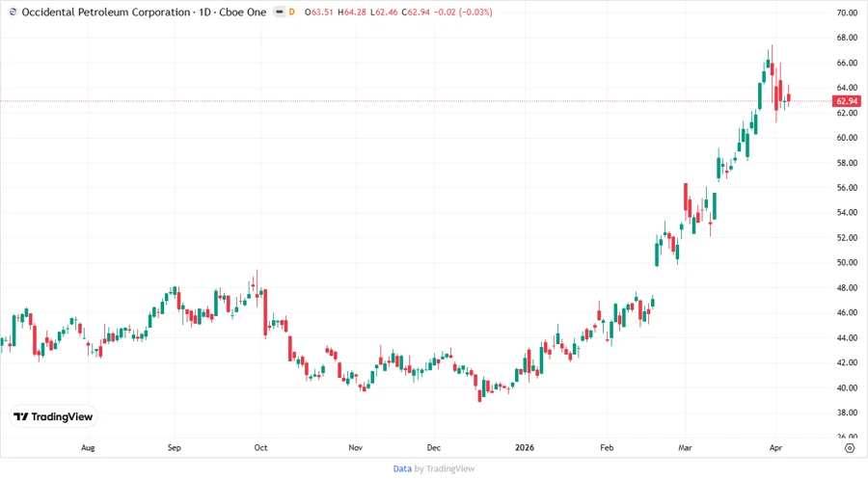The width and height of the screenshot is (868, 480).
Task: Click the orange D data badge
Action: (291, 12)
